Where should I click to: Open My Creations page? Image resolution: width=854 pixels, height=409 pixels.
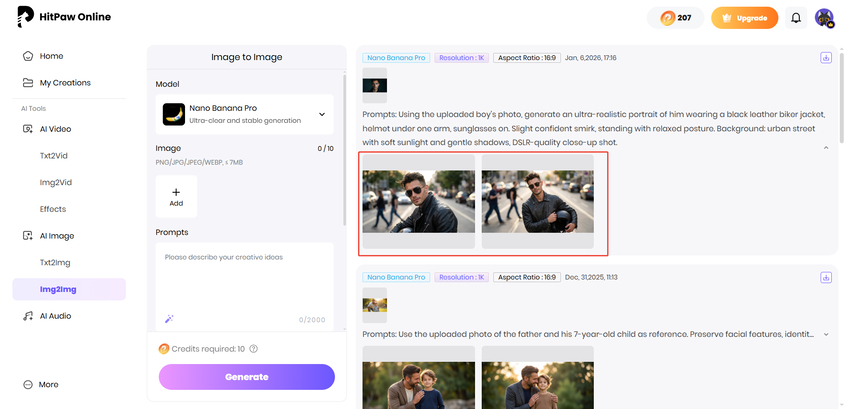click(64, 83)
